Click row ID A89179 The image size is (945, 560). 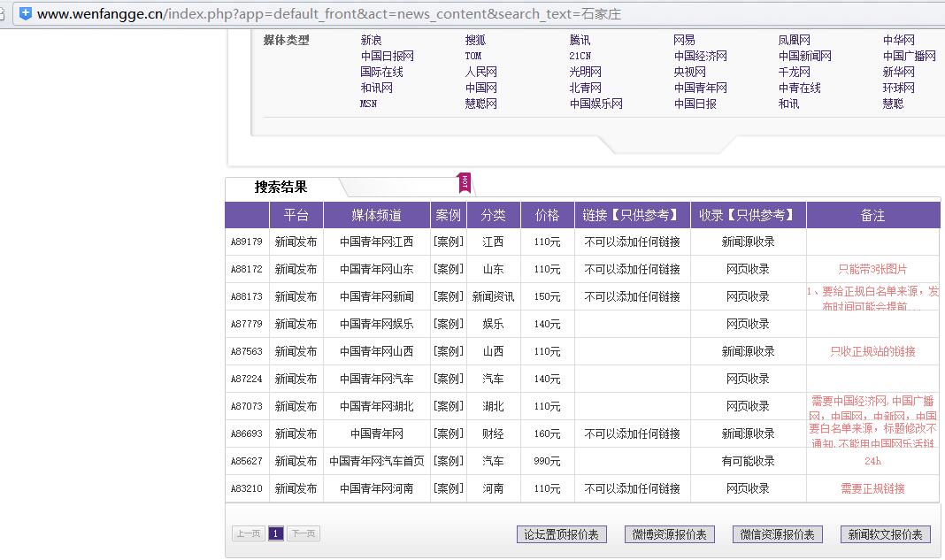click(247, 242)
